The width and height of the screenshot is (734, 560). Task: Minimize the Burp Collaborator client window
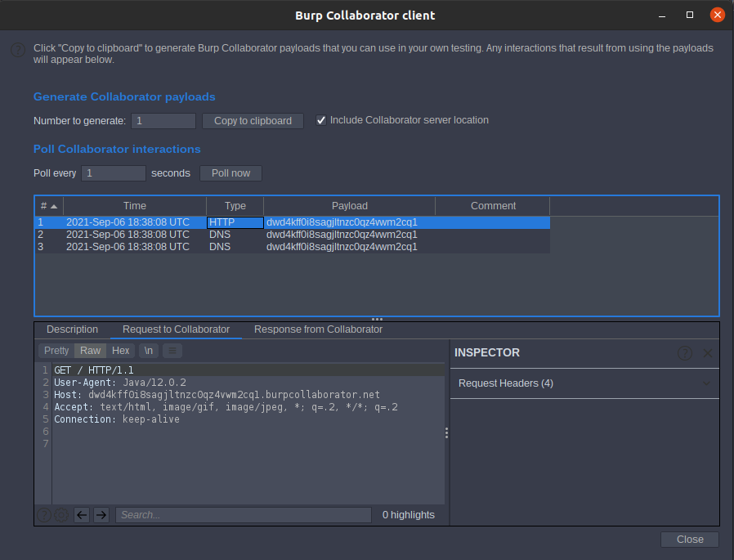[662, 16]
